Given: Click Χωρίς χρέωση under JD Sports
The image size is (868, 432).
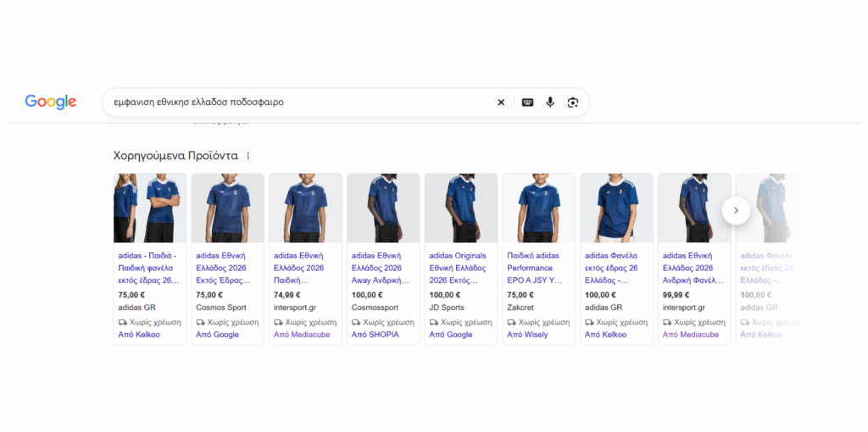Looking at the screenshot, I should tap(460, 322).
